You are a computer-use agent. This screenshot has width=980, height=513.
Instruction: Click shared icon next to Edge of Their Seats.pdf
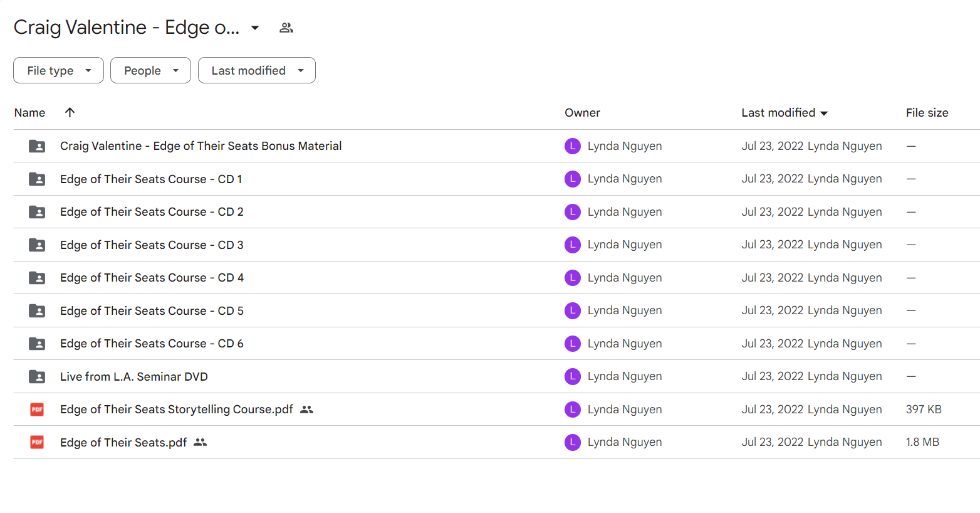200,442
